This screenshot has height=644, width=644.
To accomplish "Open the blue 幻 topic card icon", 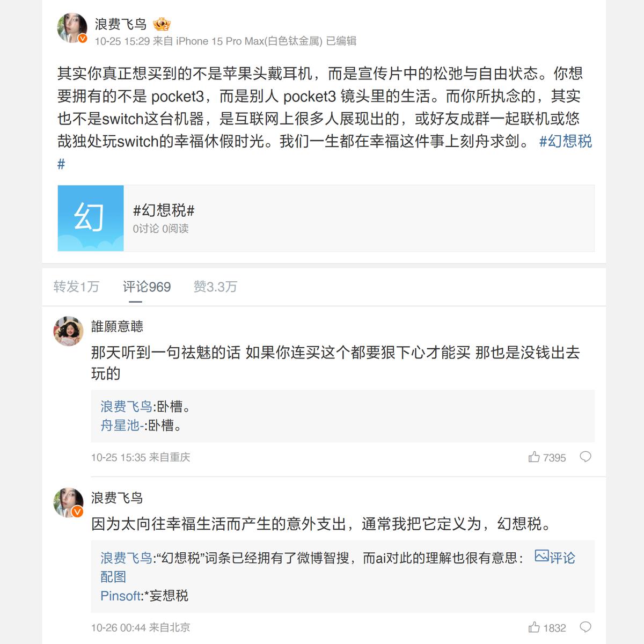I will pyautogui.click(x=91, y=218).
